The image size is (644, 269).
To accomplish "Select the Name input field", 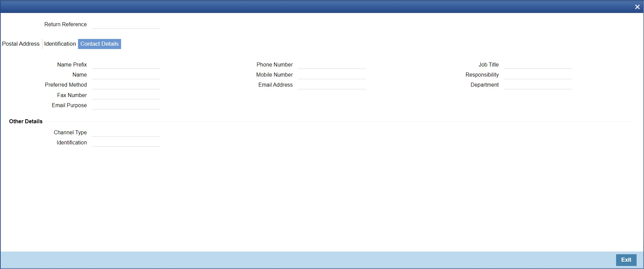I will pyautogui.click(x=126, y=75).
